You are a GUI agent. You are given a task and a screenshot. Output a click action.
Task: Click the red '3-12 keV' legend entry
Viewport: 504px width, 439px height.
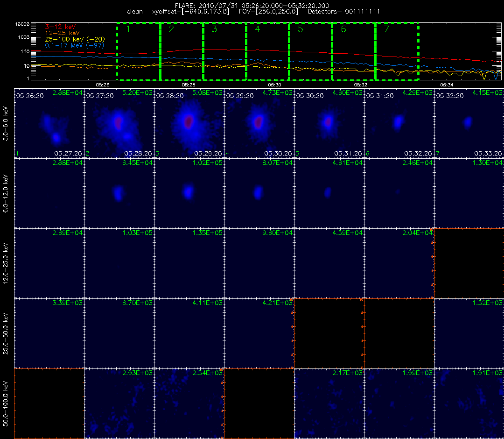point(60,27)
